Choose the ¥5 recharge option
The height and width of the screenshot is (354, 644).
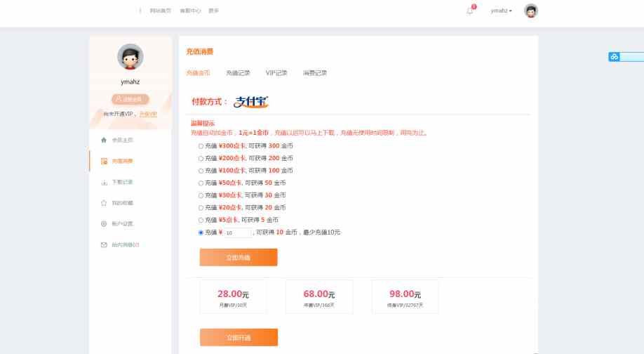coord(201,220)
